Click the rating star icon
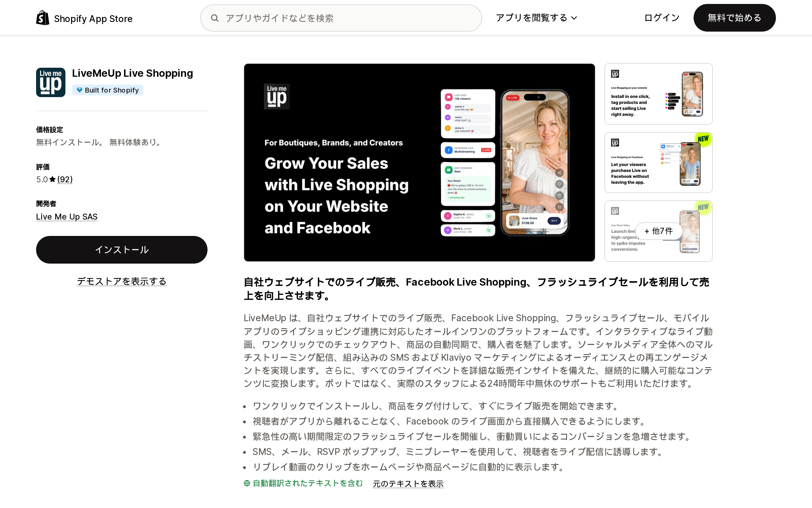 point(52,179)
